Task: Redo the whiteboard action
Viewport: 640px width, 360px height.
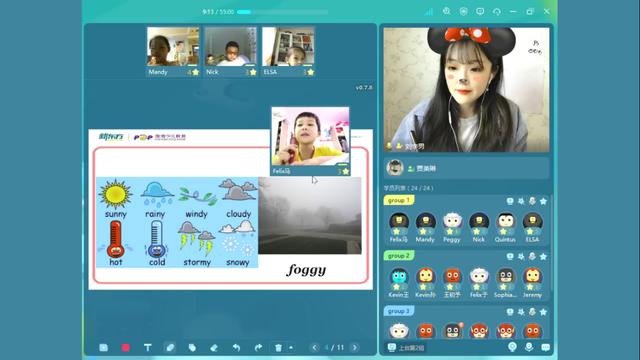Action: tap(258, 347)
